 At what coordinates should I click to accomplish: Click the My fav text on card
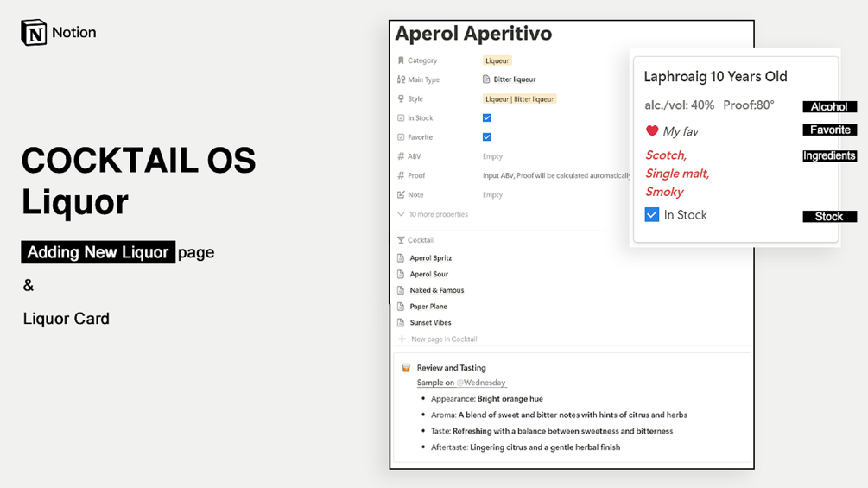681,131
